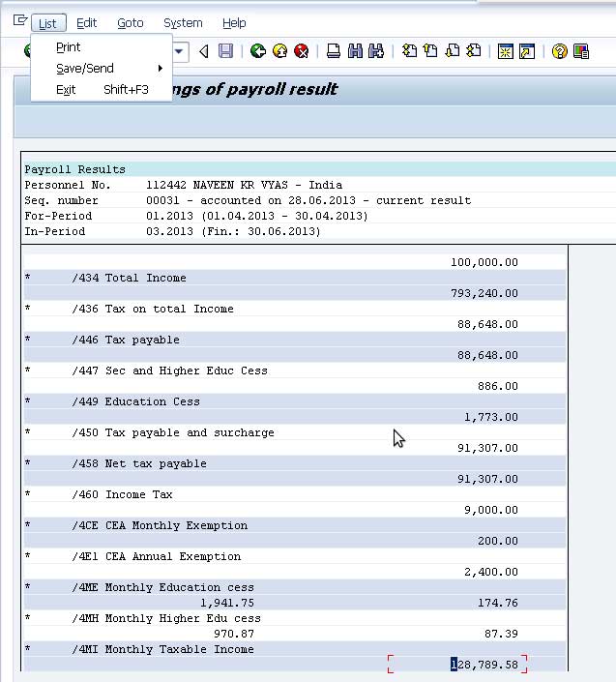
Task: Click the 87.39 amount
Action: (x=501, y=634)
